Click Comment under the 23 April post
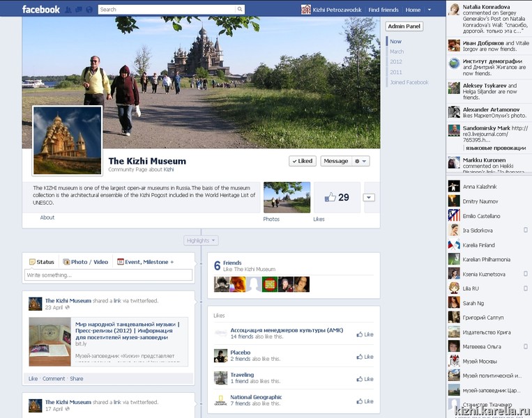532x418 pixels. pos(54,378)
